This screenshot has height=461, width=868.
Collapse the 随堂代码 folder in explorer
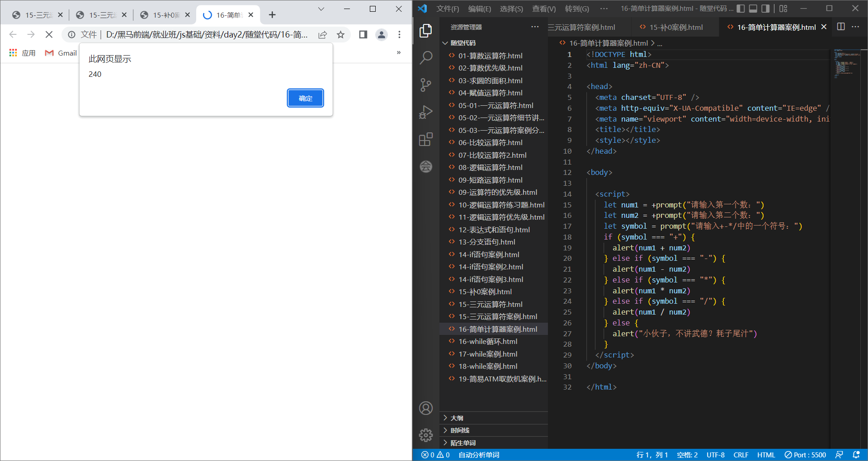pos(494,43)
